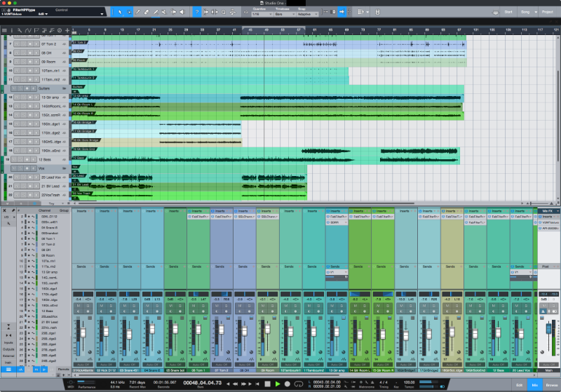Toggle the Loop button in transport
This screenshot has width=561, height=392.
297,384
